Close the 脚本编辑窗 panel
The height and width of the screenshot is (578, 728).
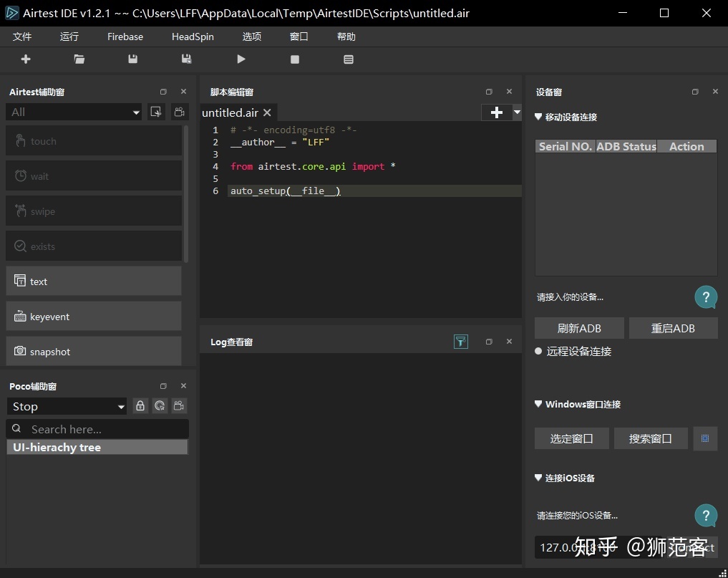510,92
